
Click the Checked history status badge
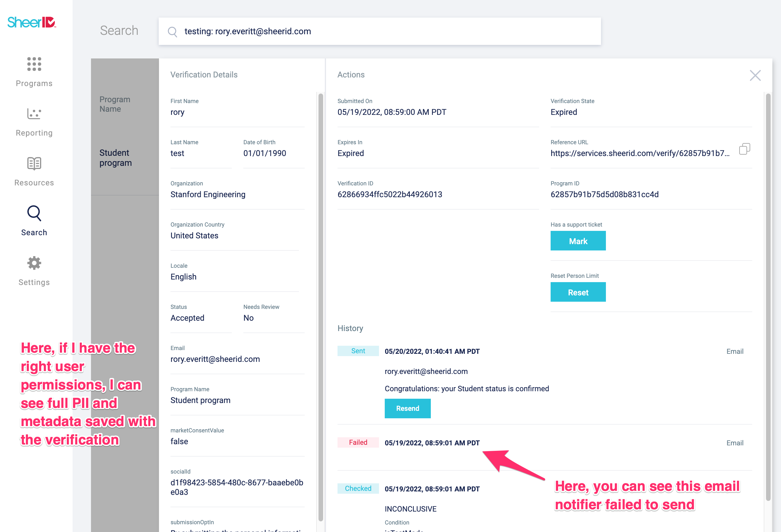[x=358, y=488]
